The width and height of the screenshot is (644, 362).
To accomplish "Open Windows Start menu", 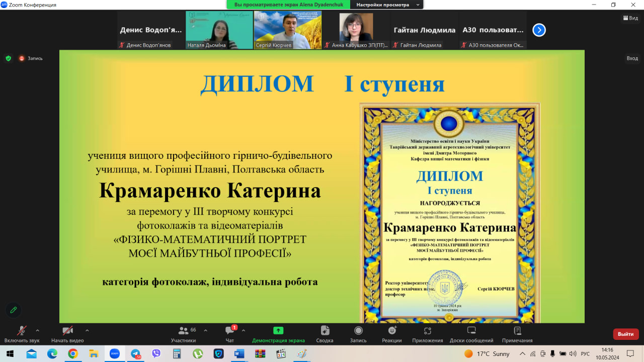I will click(x=10, y=354).
